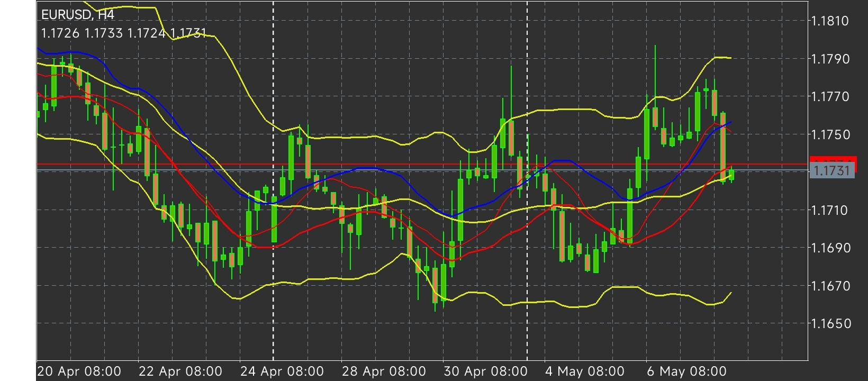This screenshot has width=868, height=381.
Task: Select the 1.1770 price scale value
Action: (x=830, y=97)
